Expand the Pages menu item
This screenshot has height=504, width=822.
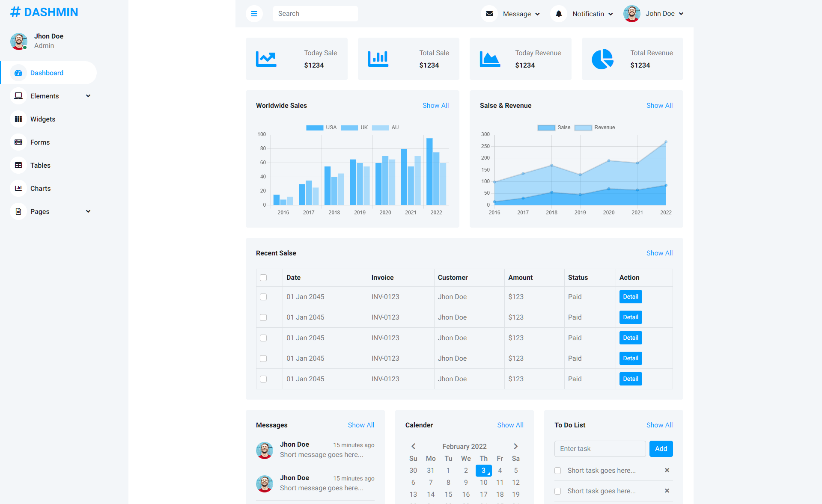pos(52,211)
